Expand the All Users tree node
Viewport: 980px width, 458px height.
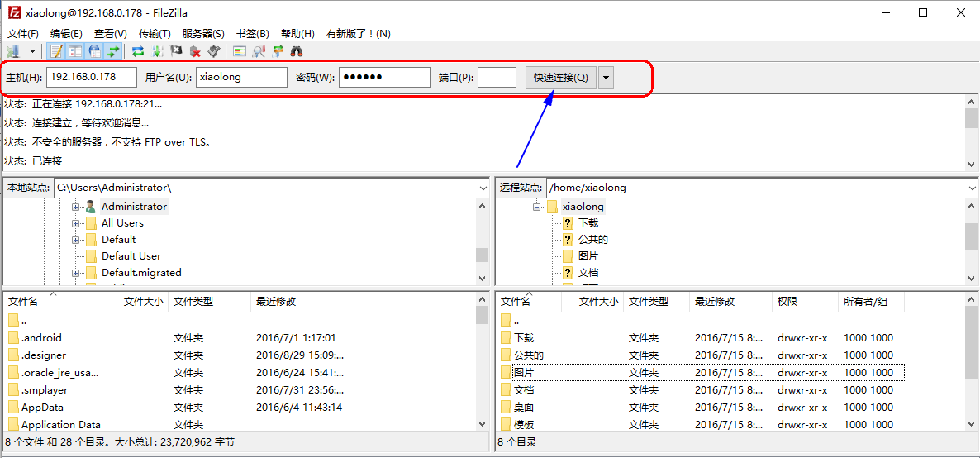tap(76, 223)
